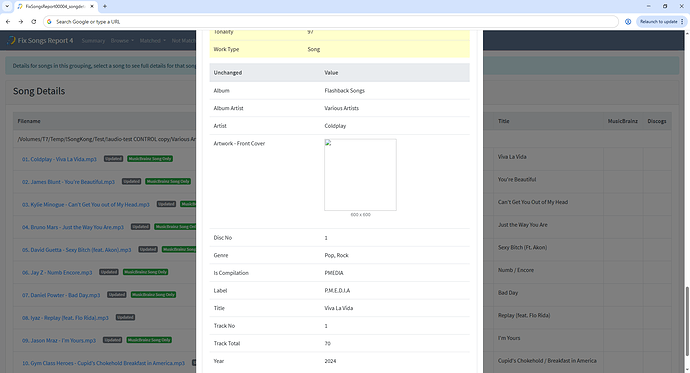Expand the Browse dropdown in navbar
The width and height of the screenshot is (690, 373).
pos(122,40)
